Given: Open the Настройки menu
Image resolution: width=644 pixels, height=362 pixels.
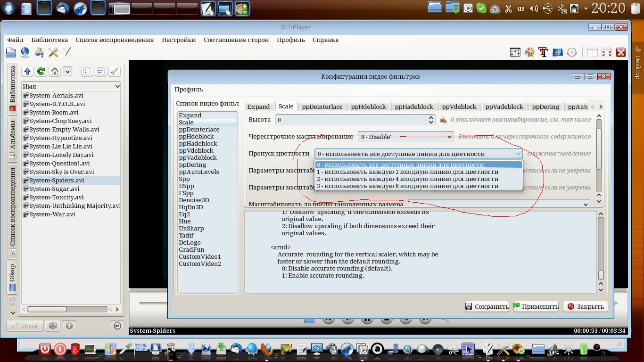Looking at the screenshot, I should (x=179, y=40).
